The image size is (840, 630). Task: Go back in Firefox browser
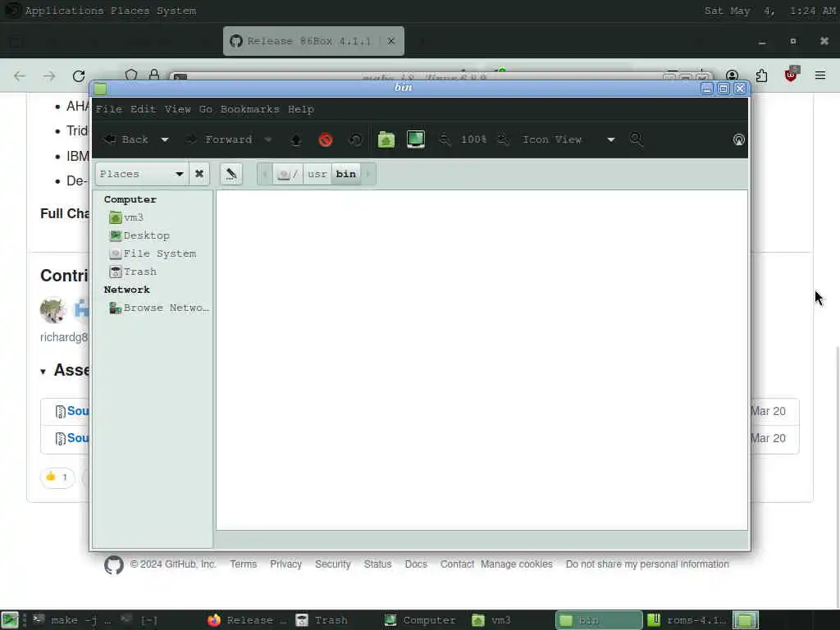pyautogui.click(x=20, y=76)
